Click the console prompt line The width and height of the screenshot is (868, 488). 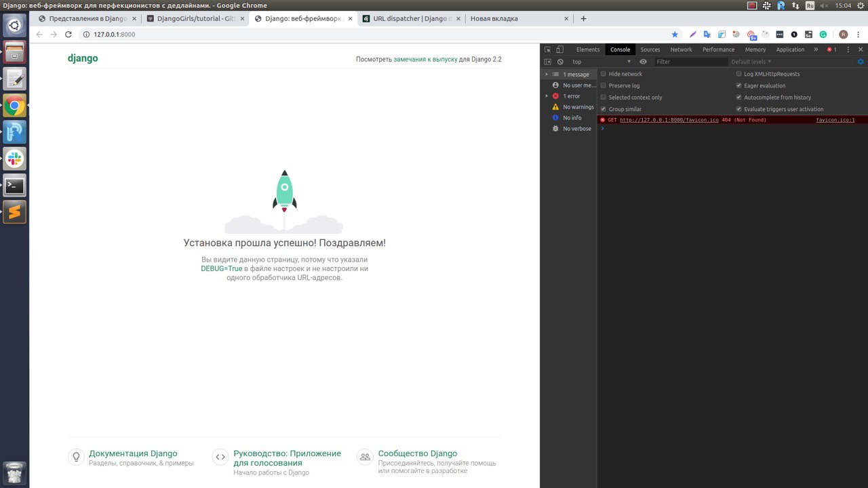pyautogui.click(x=732, y=128)
